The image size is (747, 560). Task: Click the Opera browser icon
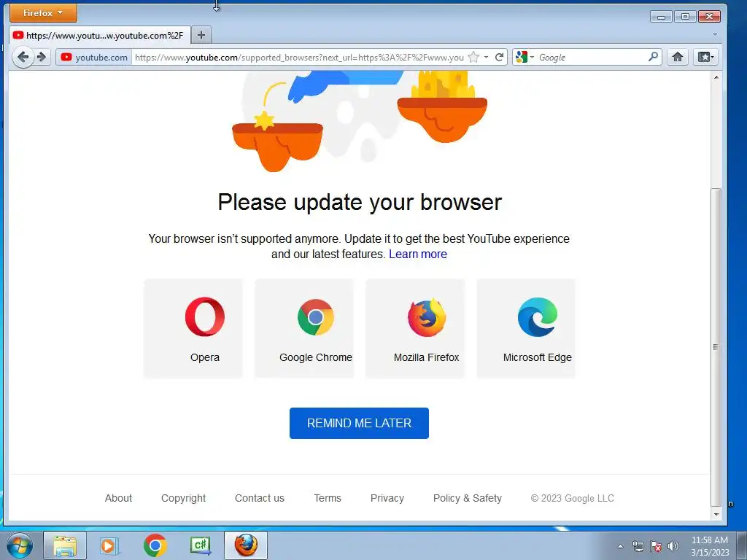[205, 316]
